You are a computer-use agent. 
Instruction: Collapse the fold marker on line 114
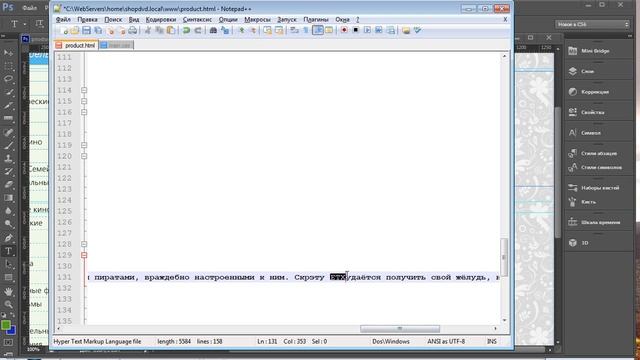(x=84, y=90)
